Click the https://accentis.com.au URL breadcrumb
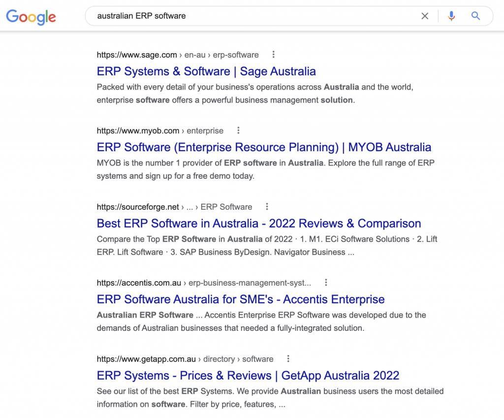The image size is (504, 420). click(204, 283)
